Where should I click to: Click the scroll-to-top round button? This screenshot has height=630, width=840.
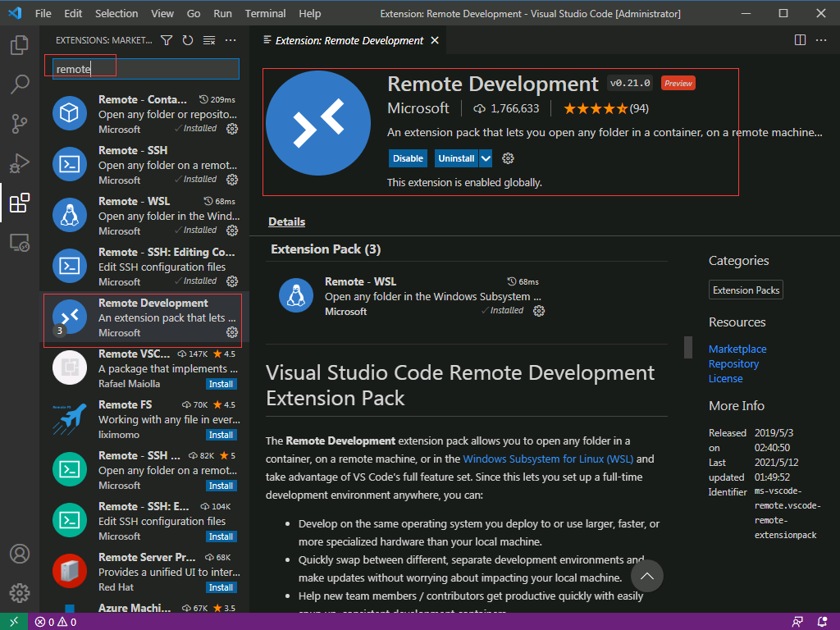coord(647,577)
